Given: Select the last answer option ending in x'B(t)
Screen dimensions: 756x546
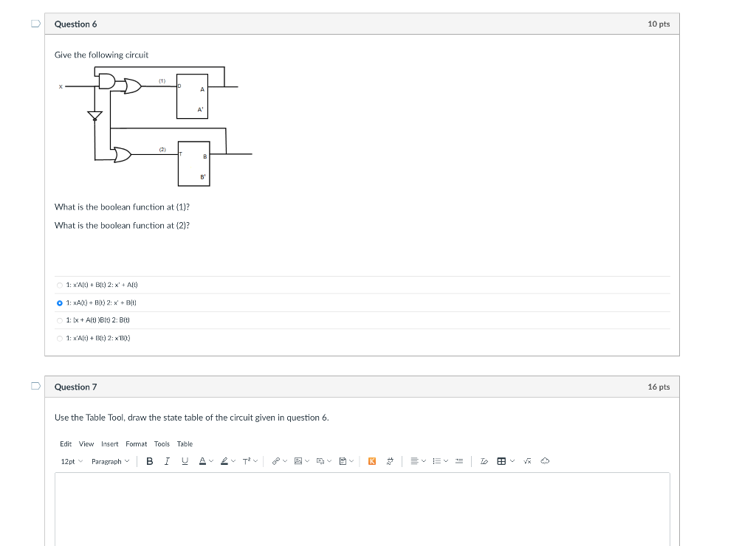Looking at the screenshot, I should (59, 338).
